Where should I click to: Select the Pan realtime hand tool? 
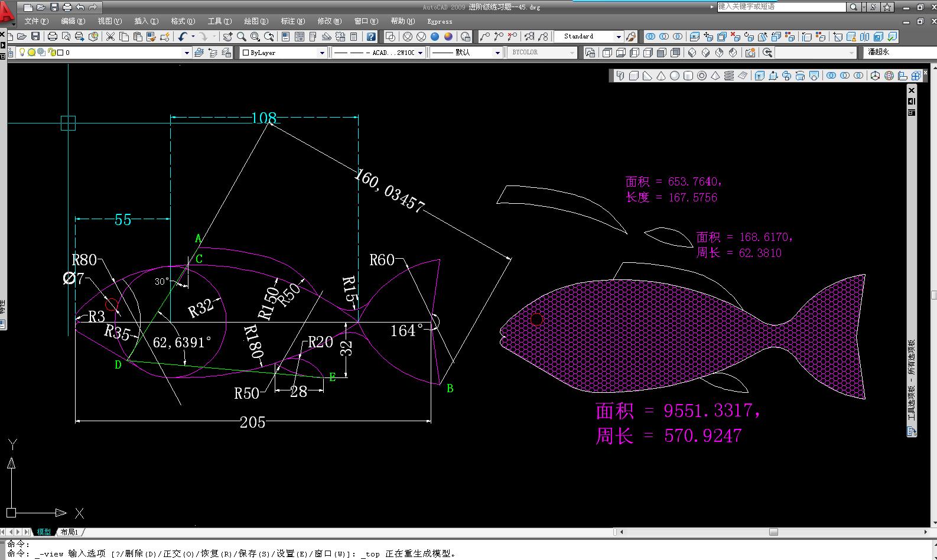click(227, 37)
